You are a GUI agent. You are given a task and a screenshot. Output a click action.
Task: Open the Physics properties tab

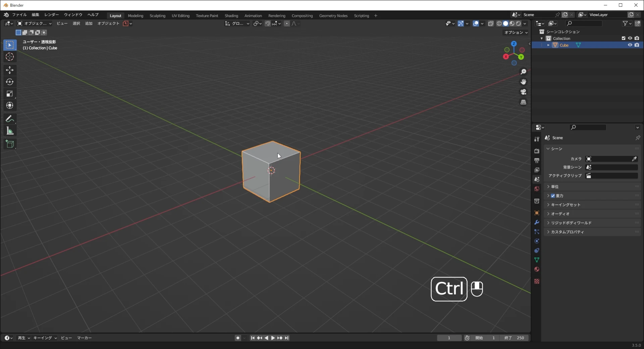coord(537,241)
